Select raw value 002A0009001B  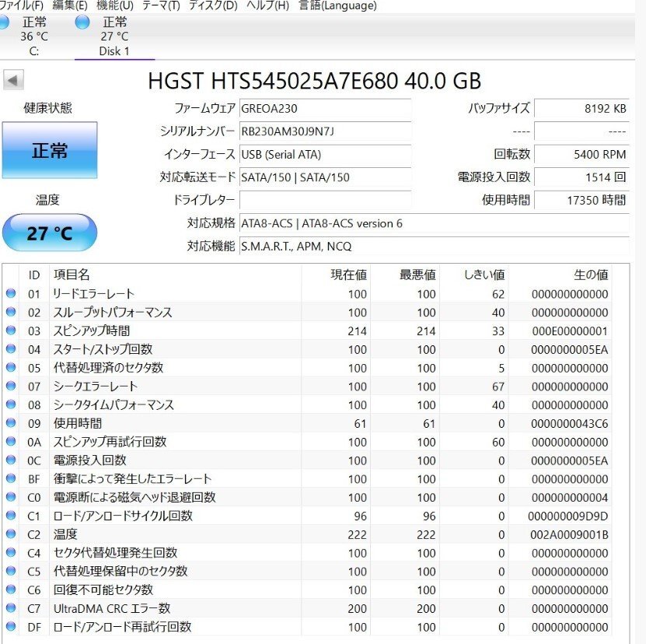[x=569, y=535]
